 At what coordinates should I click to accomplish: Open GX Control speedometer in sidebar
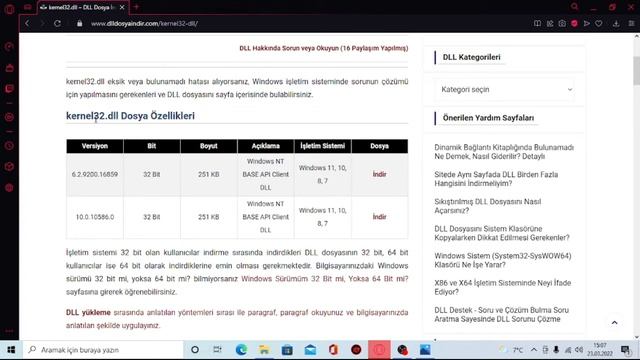click(x=9, y=47)
